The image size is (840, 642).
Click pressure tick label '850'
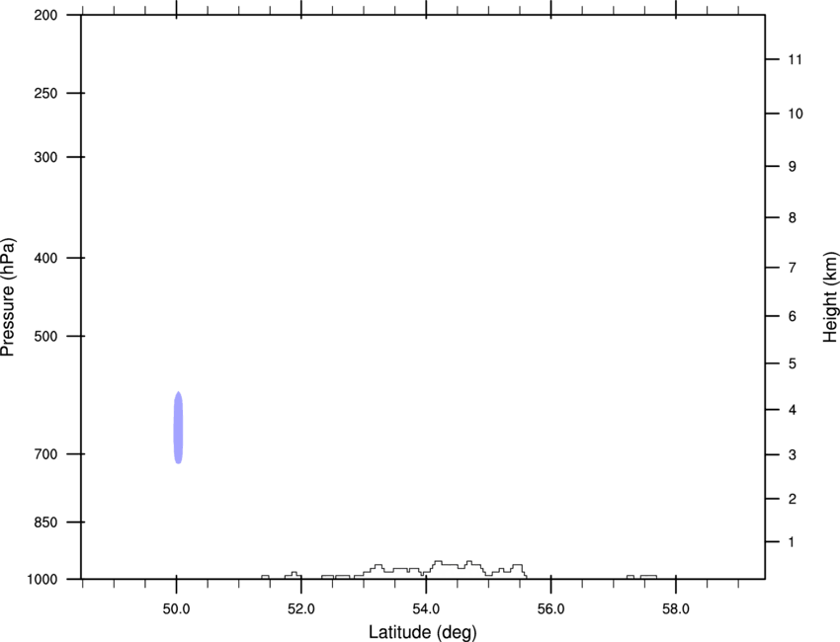point(45,522)
